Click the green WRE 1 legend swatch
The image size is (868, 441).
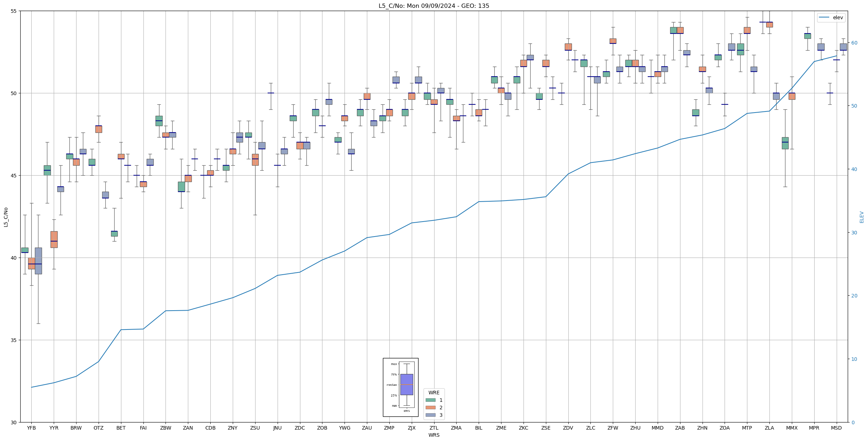coord(430,400)
